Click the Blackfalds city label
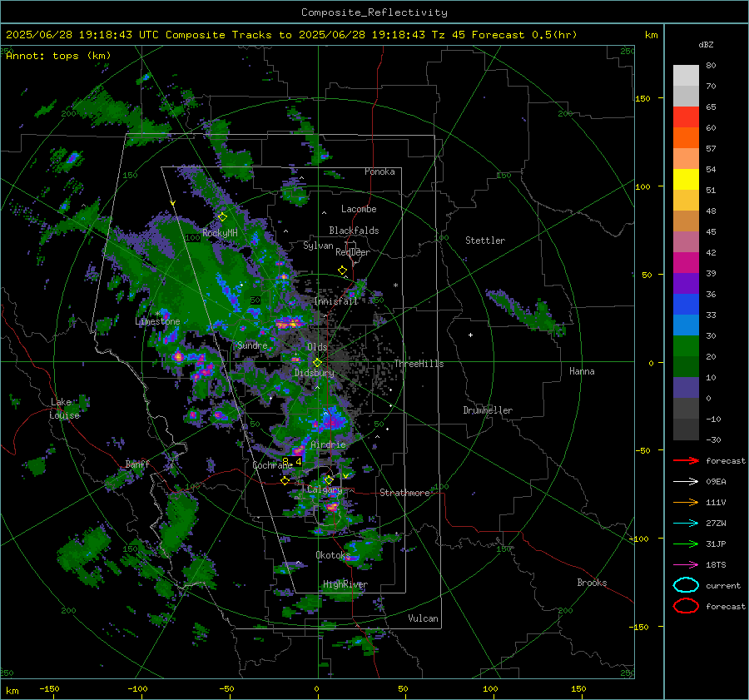 pos(354,231)
